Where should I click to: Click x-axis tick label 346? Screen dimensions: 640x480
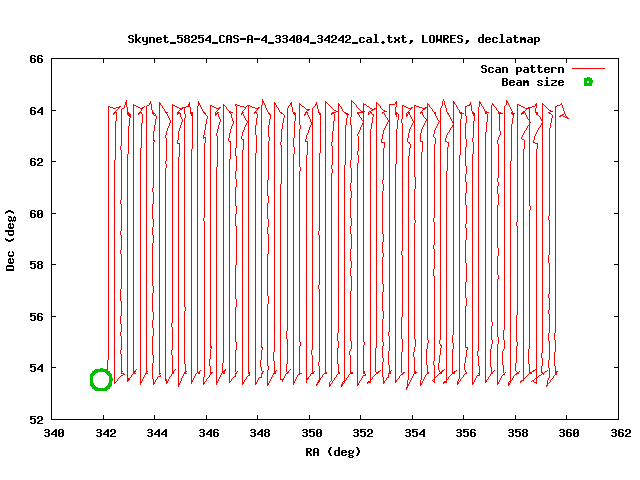pyautogui.click(x=209, y=433)
